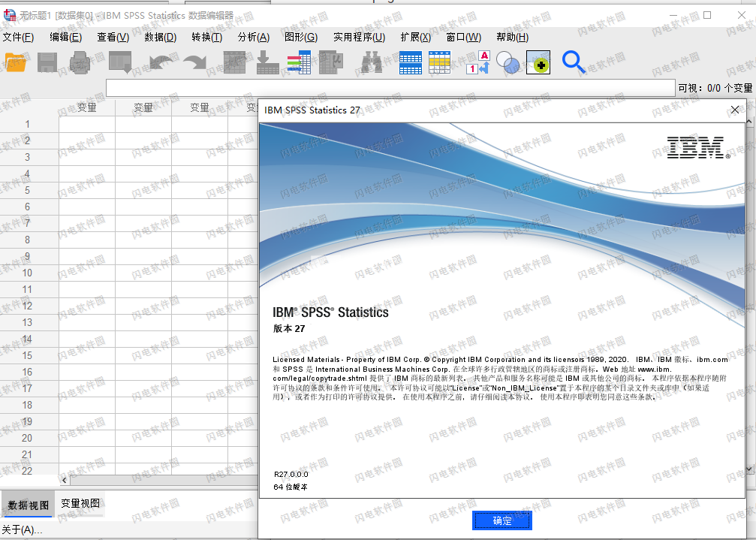
Task: Click the blue Search magnifier icon
Action: [x=574, y=62]
